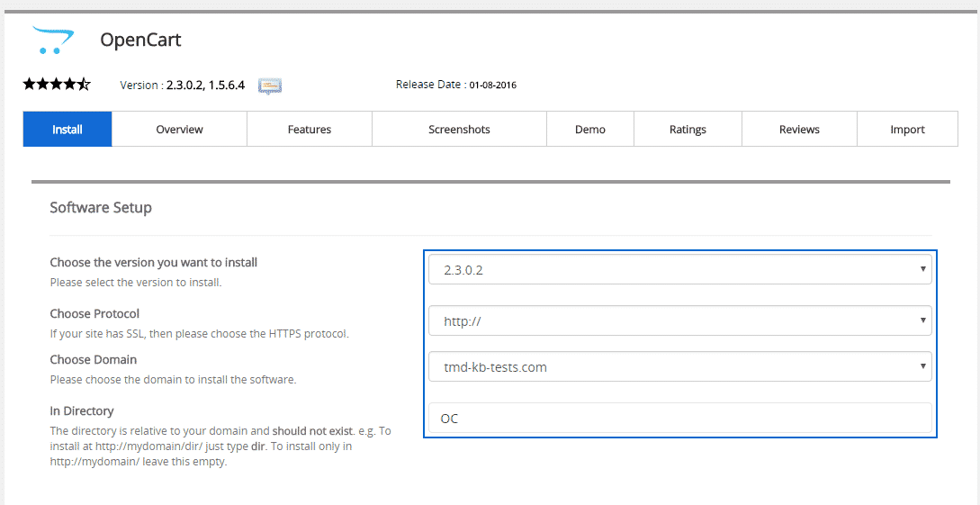This screenshot has height=505, width=980.
Task: Open the domain dropdown showing tmd-kb-tests.com
Action: [x=680, y=367]
